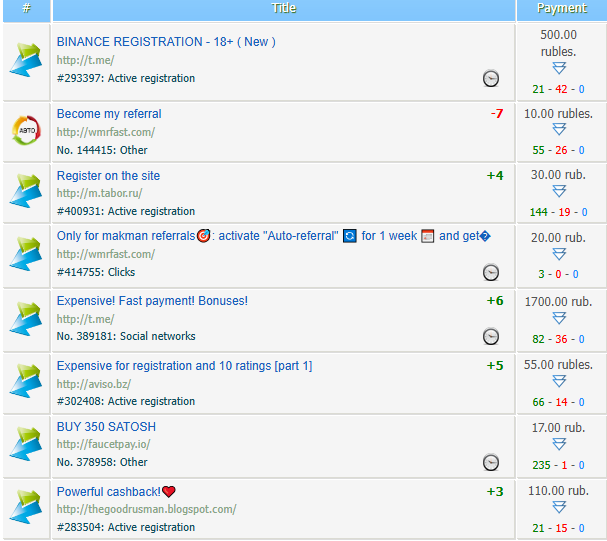Click #400931: Active registration text
The image size is (607, 541).
pyautogui.click(x=126, y=211)
